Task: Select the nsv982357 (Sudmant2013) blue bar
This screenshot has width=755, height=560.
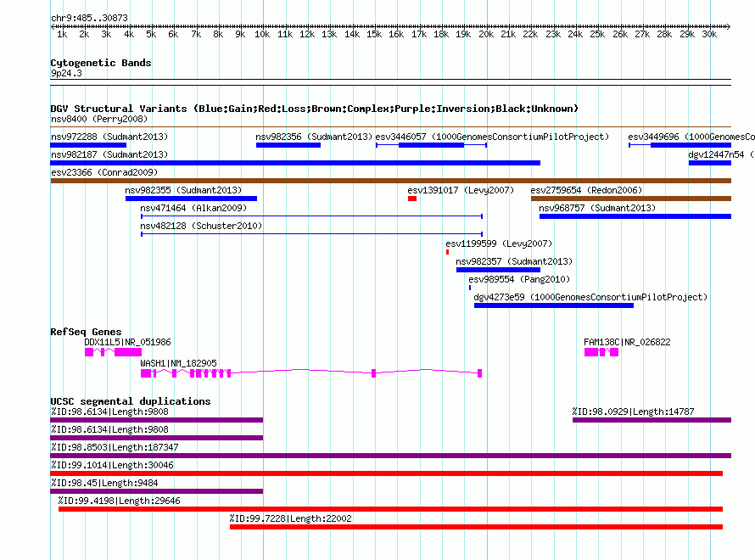Action: [x=498, y=270]
